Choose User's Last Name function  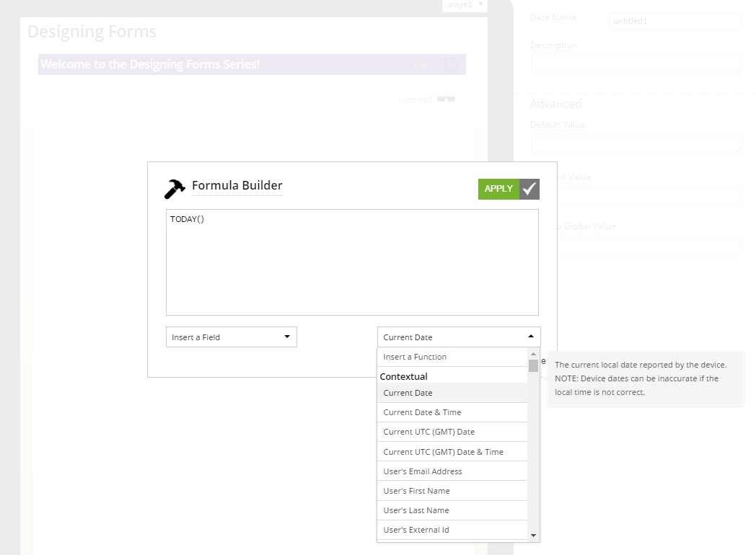point(452,510)
